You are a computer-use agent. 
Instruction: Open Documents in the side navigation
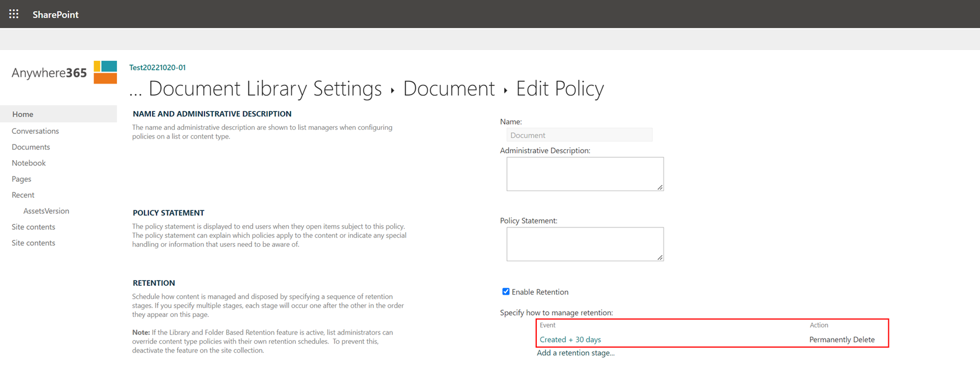click(31, 147)
